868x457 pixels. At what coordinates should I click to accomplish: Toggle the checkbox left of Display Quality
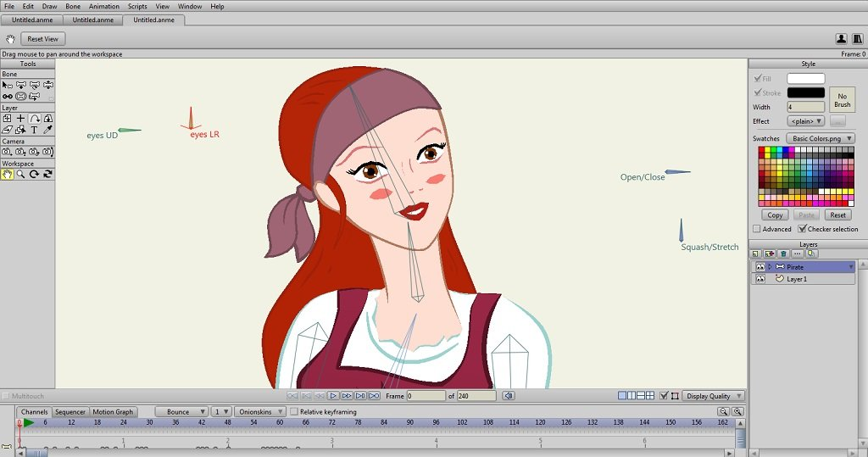[664, 395]
